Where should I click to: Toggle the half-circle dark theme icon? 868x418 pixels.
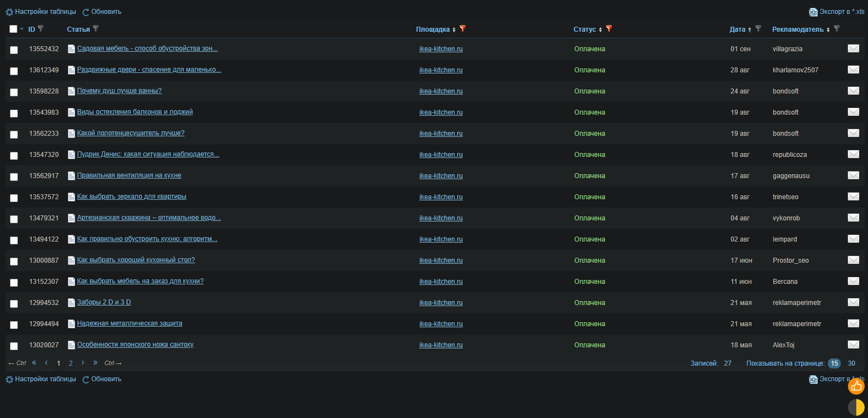coord(856,407)
